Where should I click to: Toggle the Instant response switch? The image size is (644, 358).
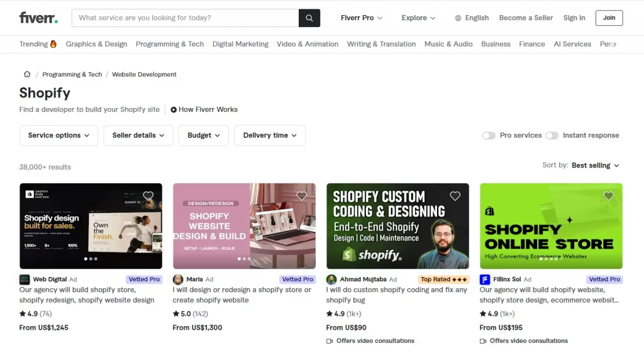[x=552, y=135]
